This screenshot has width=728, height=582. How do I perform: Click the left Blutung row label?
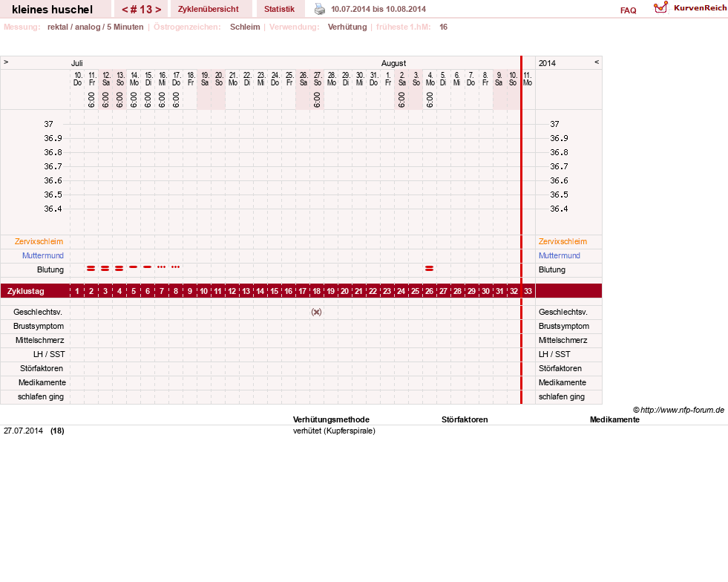pyautogui.click(x=50, y=270)
